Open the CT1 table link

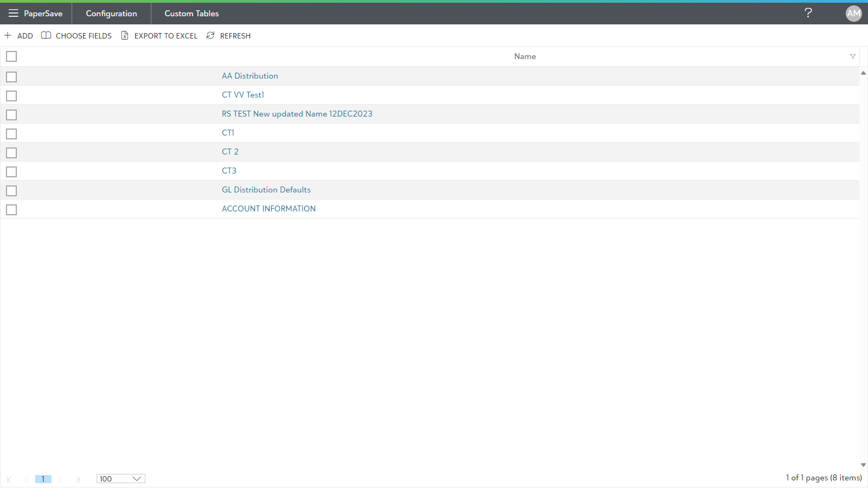coord(228,133)
